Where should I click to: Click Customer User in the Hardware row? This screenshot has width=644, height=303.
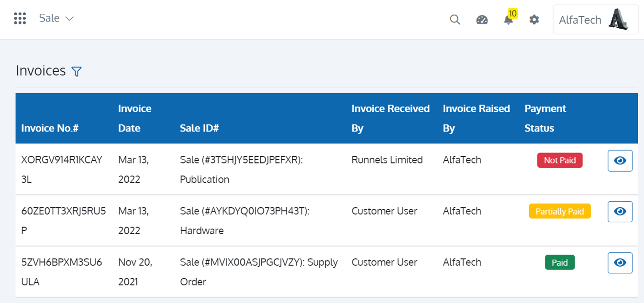pos(385,211)
